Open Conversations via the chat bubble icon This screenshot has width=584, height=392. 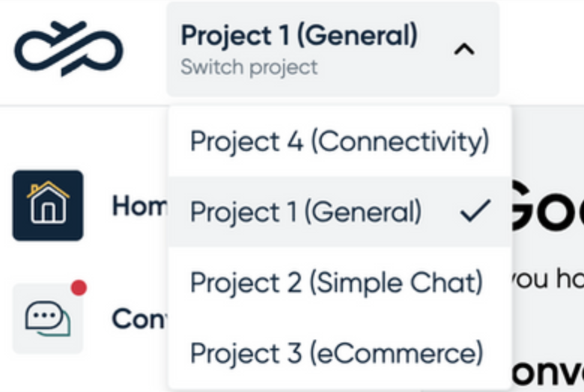[48, 318]
